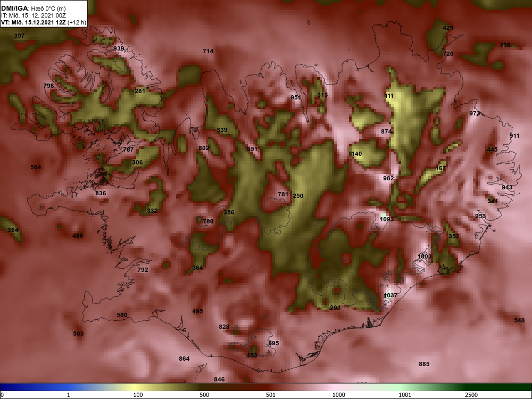532x399 pixels.
Task: Select the 167 map value
Action: click(x=440, y=168)
